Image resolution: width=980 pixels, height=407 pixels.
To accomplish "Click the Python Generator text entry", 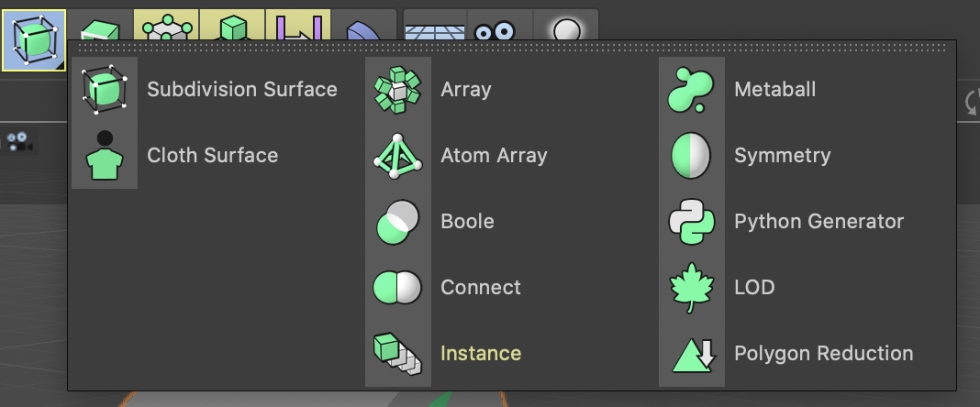I will 819,222.
